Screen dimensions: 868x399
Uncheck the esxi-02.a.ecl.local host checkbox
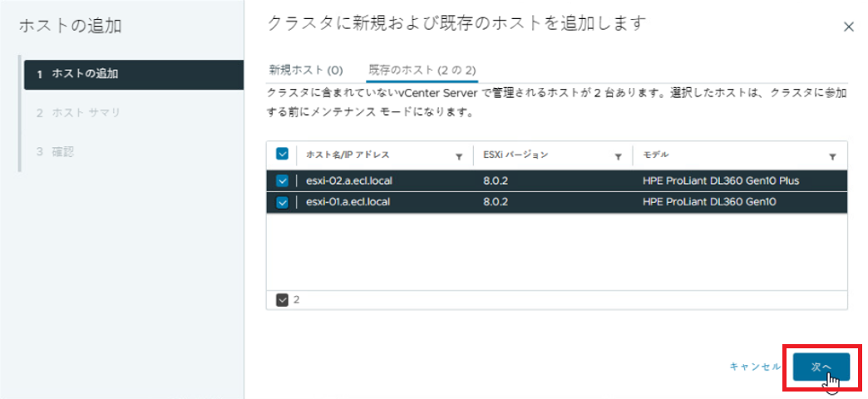pos(283,180)
